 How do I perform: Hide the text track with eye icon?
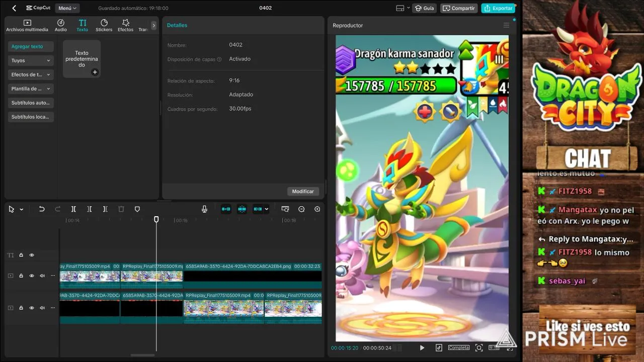[32, 255]
